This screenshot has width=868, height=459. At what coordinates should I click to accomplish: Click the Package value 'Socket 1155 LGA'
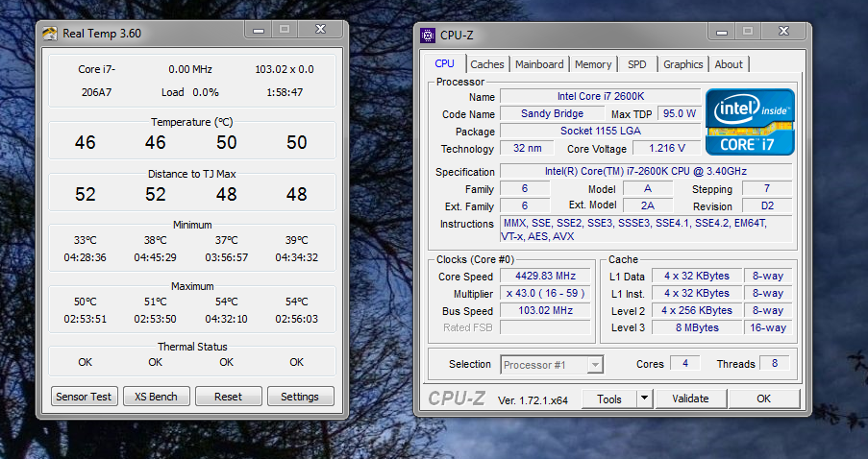pos(601,131)
